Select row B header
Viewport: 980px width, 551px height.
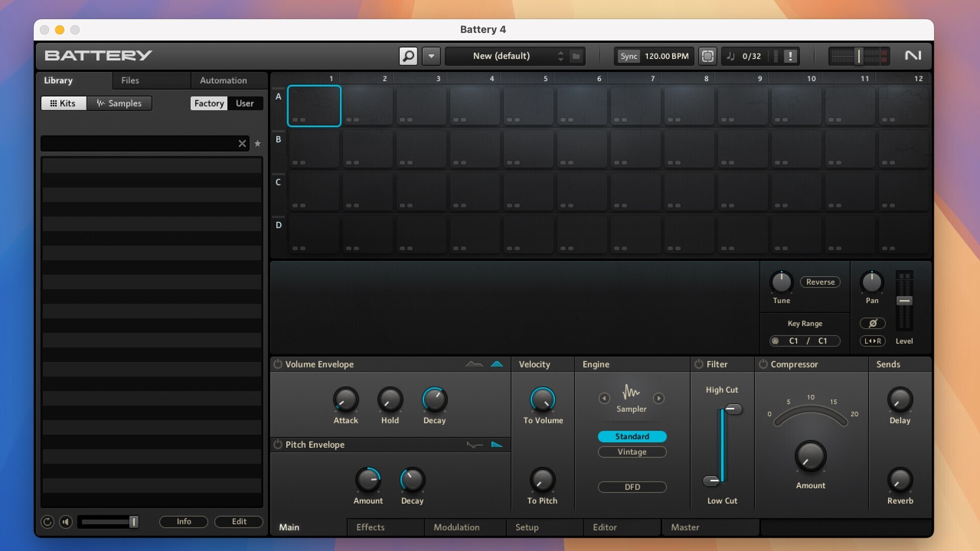(x=278, y=139)
